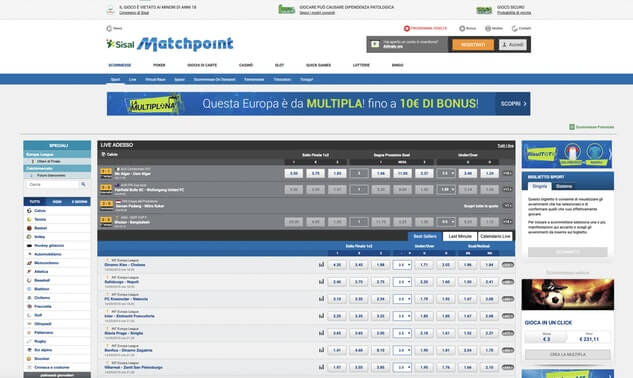Image resolution: width=633 pixels, height=378 pixels.
Task: Open Under/Over dropdown for Inter - Eintracht Francoforte
Action: (x=402, y=316)
